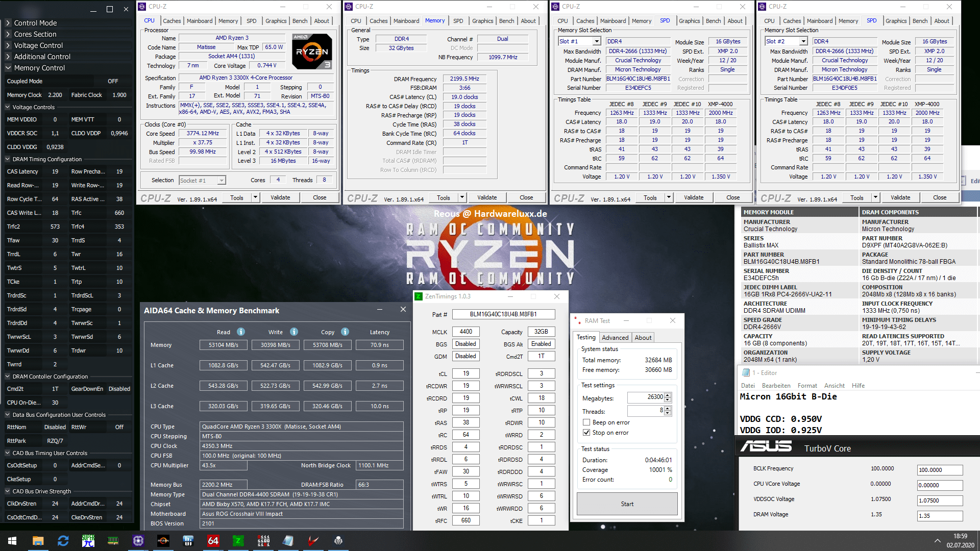Click the Read info icon in AIDA64

(241, 332)
